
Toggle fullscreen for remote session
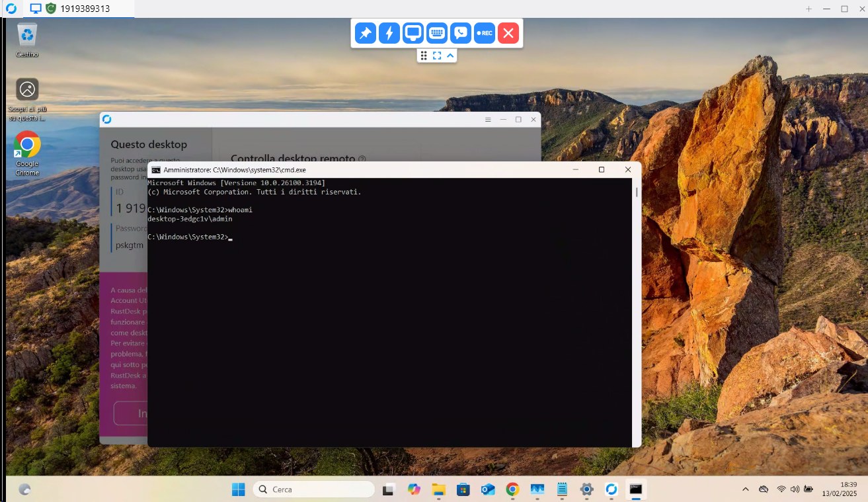click(437, 56)
